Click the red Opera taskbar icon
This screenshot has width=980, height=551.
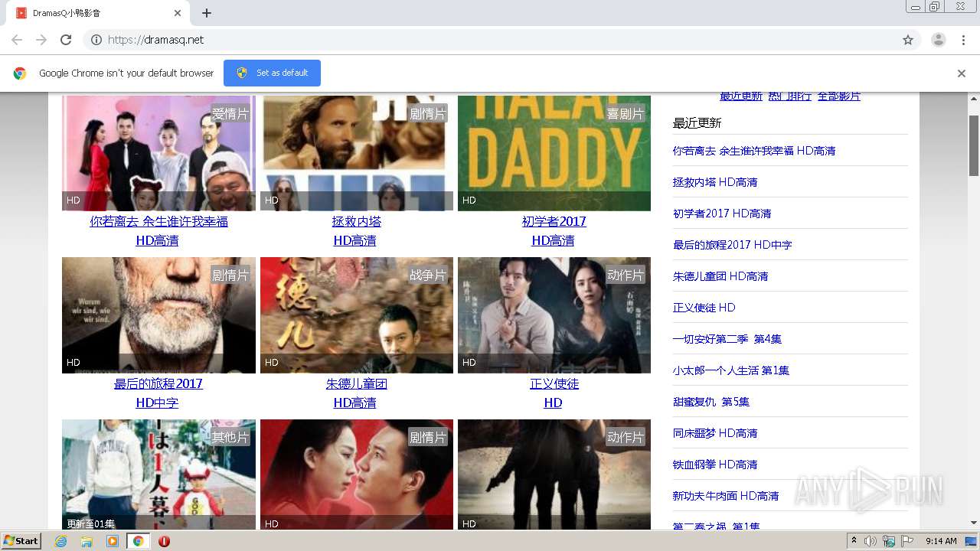pos(164,541)
